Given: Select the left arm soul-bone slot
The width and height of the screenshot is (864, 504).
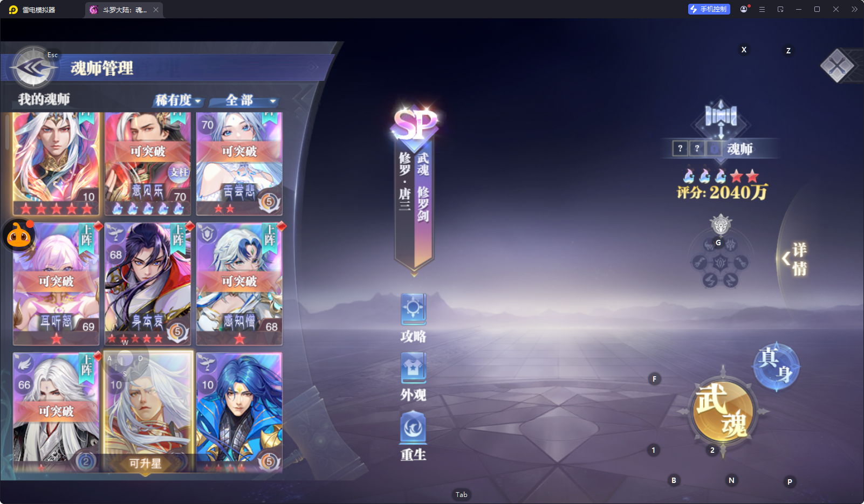Looking at the screenshot, I should [x=700, y=263].
